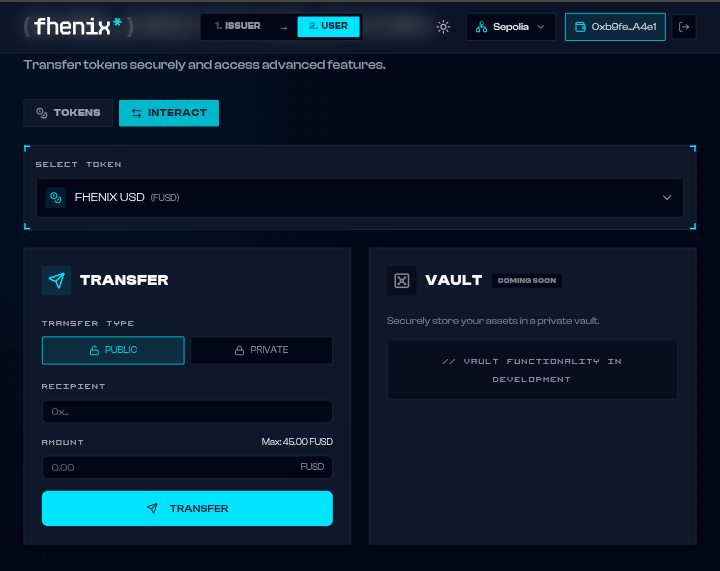Click the vault functionality in development box
720x571 pixels.
point(532,370)
